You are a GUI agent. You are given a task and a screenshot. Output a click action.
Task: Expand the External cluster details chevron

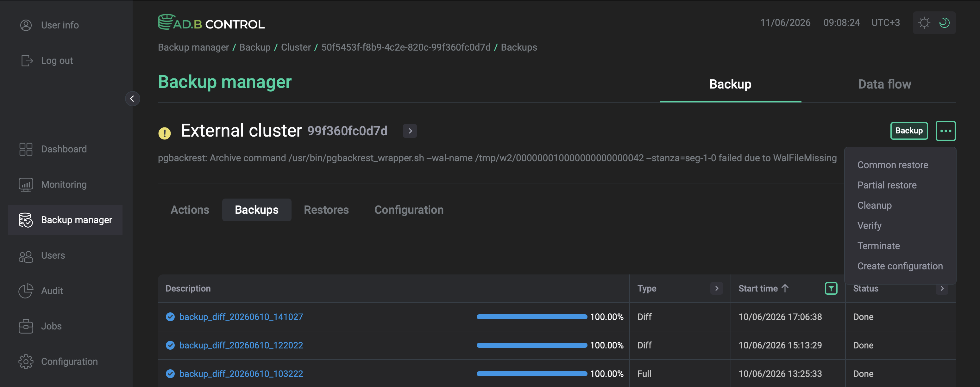pos(410,131)
